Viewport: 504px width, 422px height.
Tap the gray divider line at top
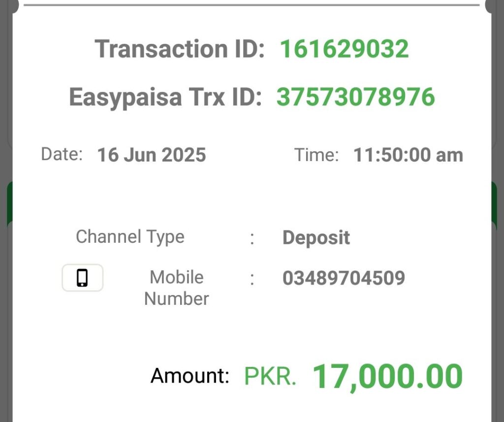252,5
